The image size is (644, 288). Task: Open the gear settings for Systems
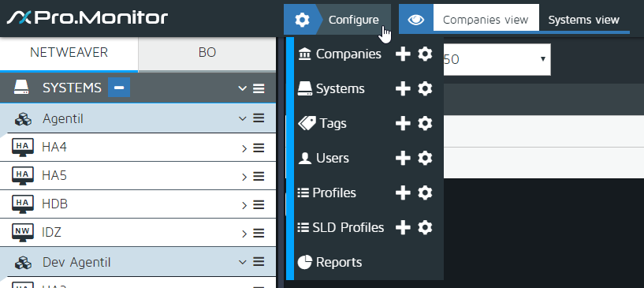(x=425, y=88)
